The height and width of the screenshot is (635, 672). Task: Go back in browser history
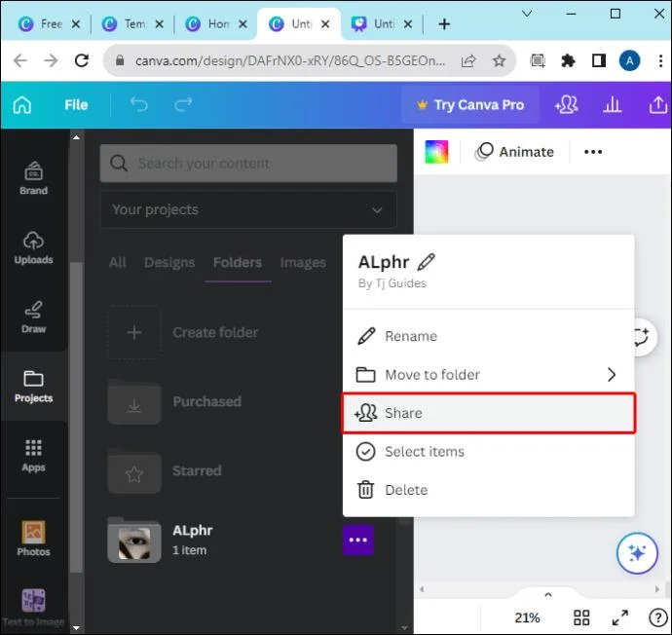click(20, 60)
